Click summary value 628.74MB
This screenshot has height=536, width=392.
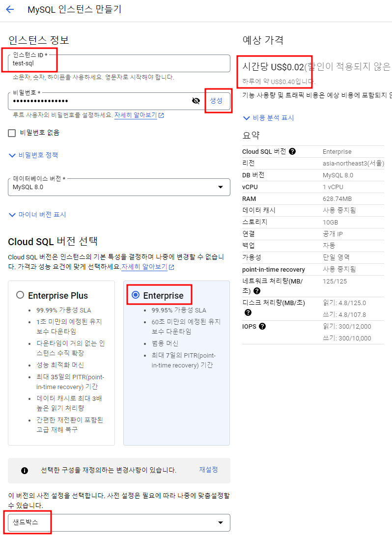click(x=337, y=199)
